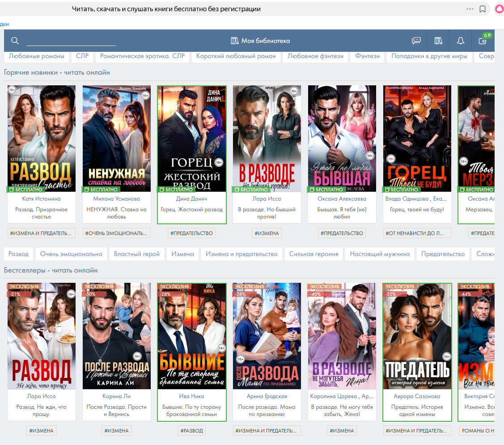
Task: Click title Бывшие. По ту сторону бракованной семьи
Action: [191, 411]
